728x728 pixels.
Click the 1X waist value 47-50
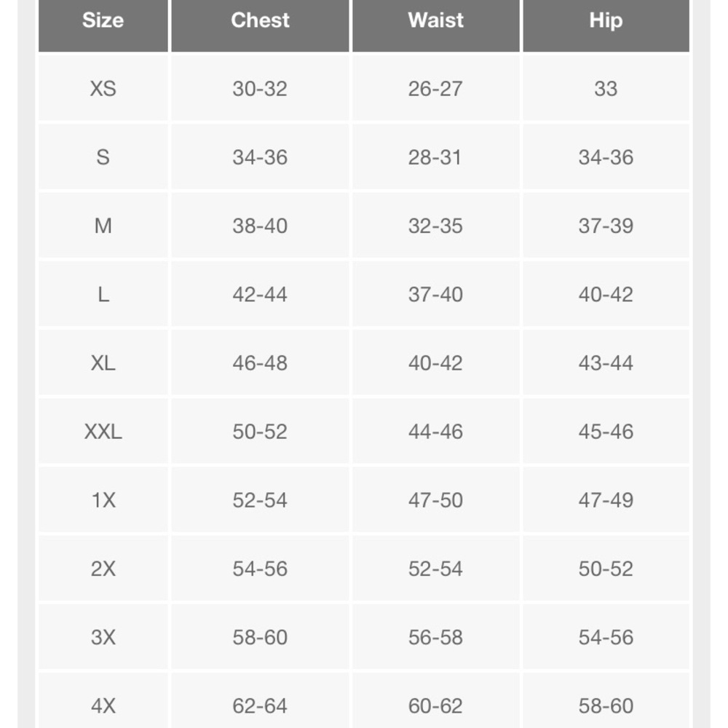[x=435, y=500]
